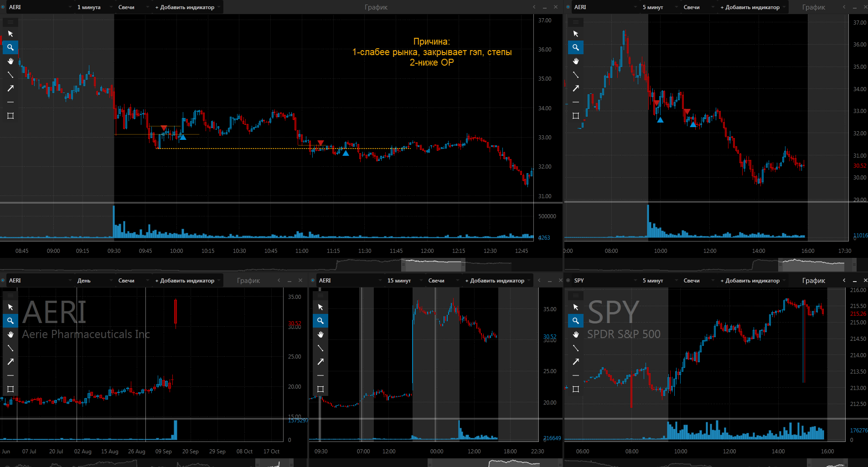The image size is (868, 467).
Task: Select the horizontal line tool in AERI 15 минут chart
Action: coord(320,375)
